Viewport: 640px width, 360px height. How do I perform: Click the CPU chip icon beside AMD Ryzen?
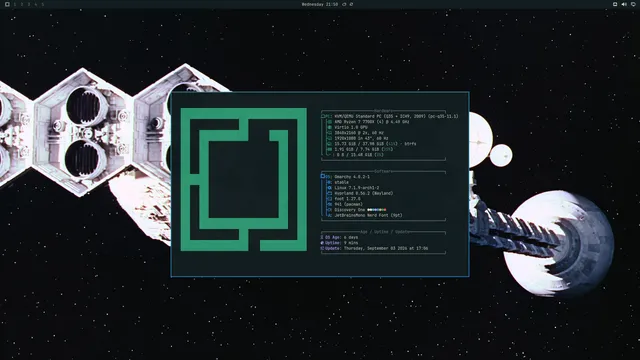[x=330, y=122]
